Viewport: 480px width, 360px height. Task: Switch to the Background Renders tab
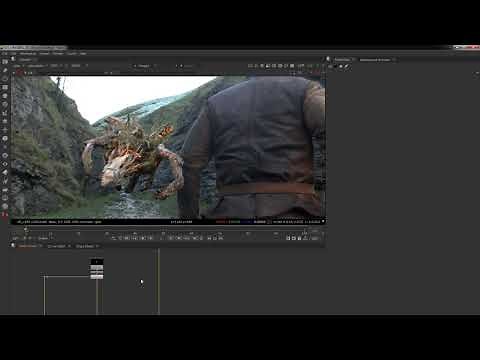coord(375,60)
